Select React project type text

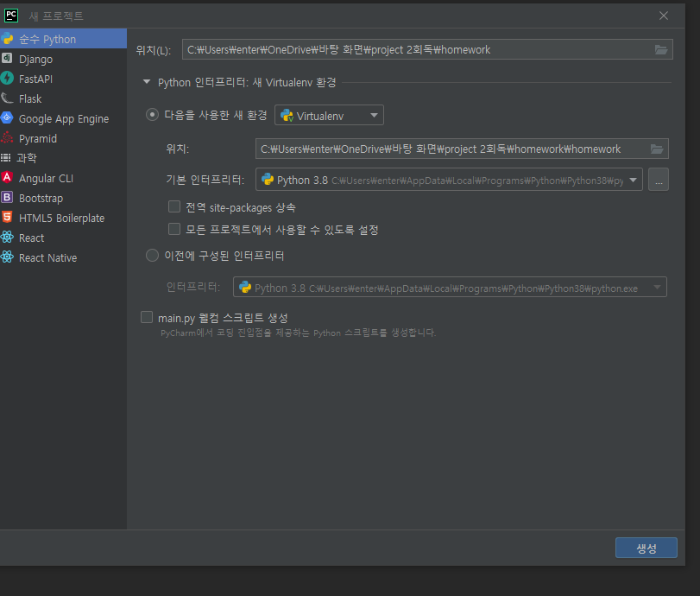[x=31, y=238]
